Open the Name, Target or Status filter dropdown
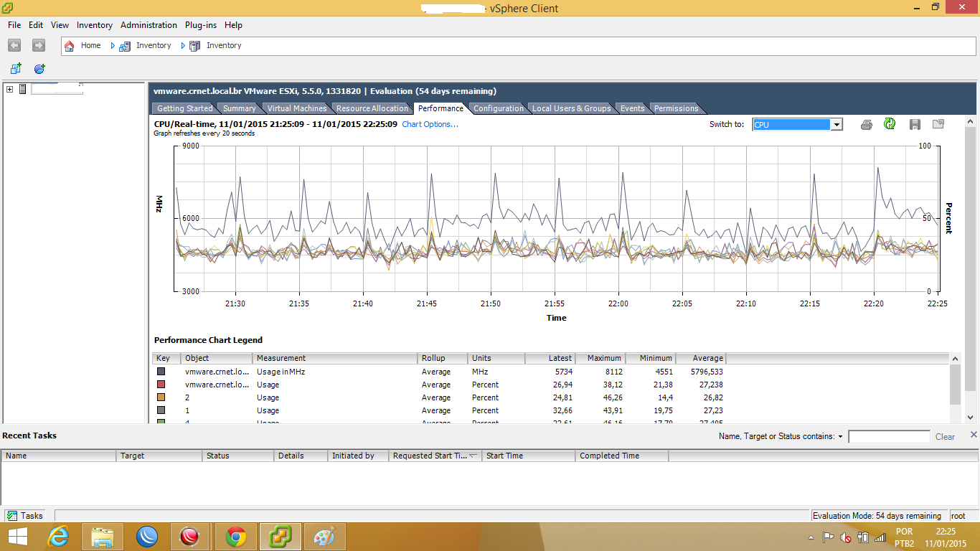 coord(839,437)
